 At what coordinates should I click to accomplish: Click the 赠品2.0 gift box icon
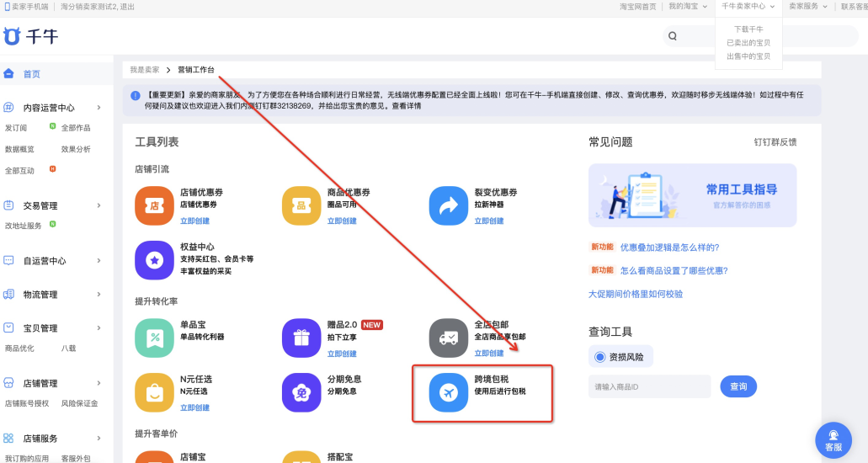301,338
